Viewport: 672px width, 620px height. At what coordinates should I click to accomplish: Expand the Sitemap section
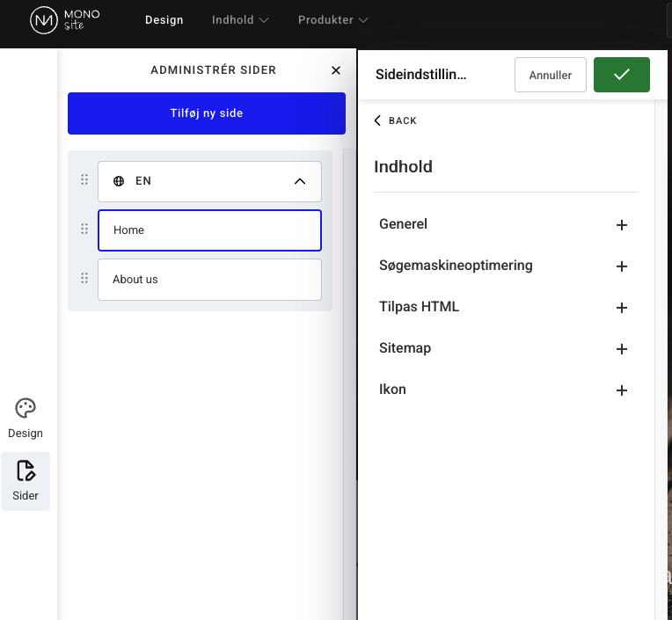(x=621, y=349)
